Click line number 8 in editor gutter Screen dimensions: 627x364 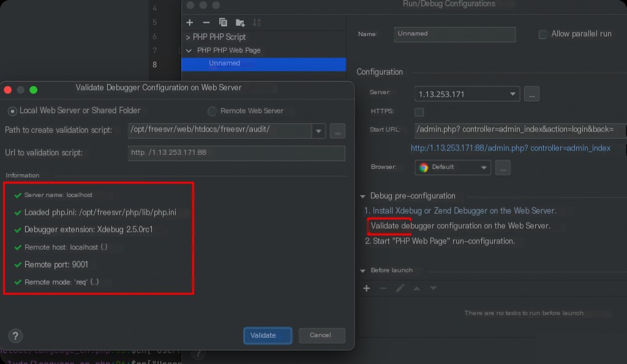tap(155, 65)
